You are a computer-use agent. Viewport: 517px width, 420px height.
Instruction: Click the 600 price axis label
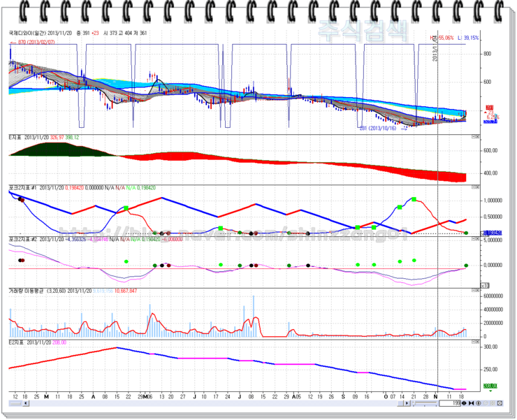[488, 82]
